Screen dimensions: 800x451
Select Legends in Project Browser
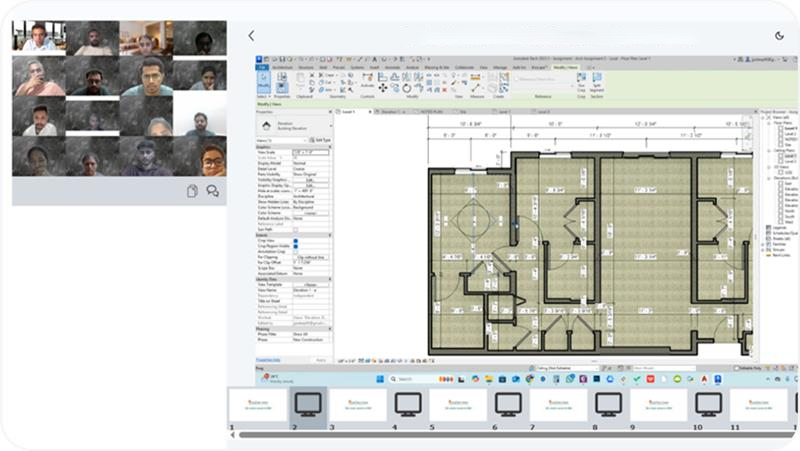click(779, 228)
